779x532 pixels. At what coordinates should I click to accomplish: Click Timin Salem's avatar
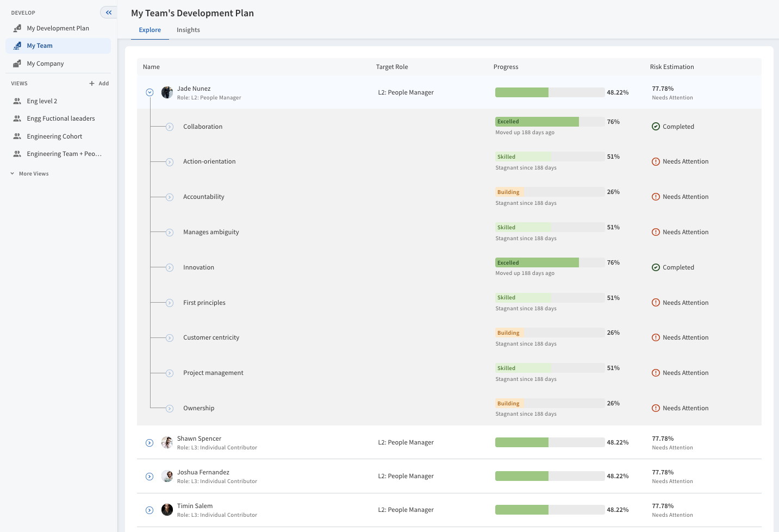(x=167, y=510)
